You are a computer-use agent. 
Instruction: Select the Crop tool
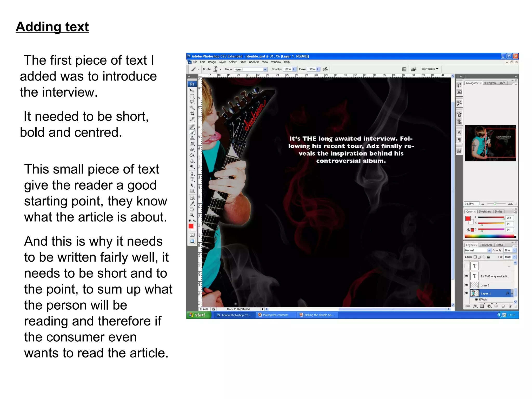pyautogui.click(x=192, y=113)
